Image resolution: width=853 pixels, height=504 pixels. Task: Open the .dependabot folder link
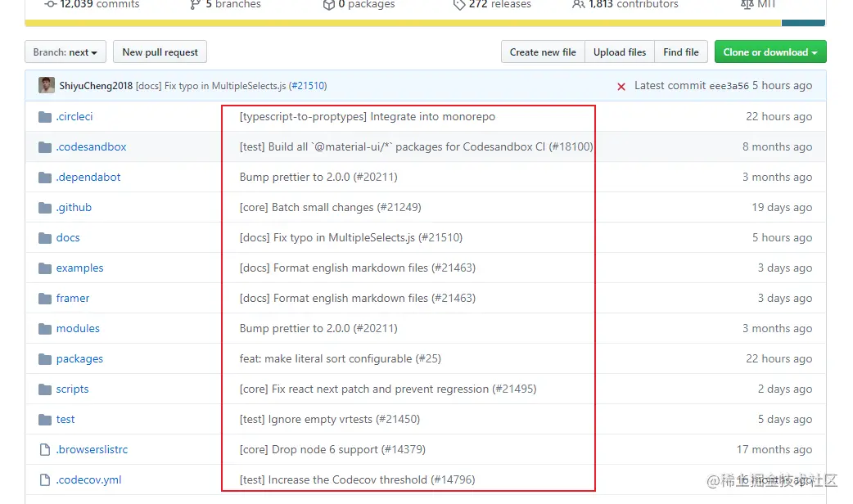88,178
